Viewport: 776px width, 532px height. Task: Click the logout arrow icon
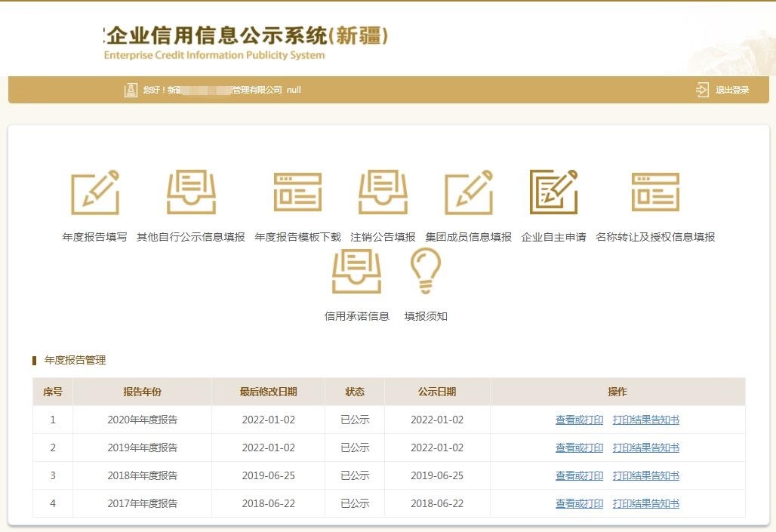click(x=703, y=90)
